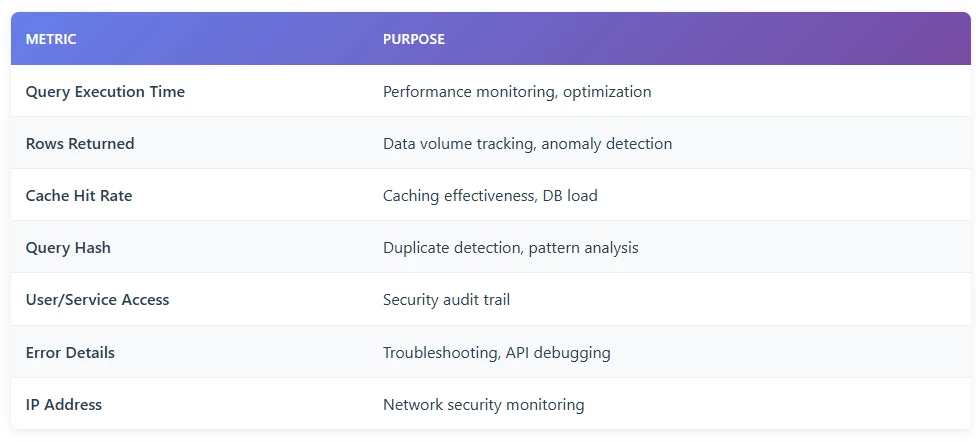Click the Security audit trail text

click(x=447, y=300)
